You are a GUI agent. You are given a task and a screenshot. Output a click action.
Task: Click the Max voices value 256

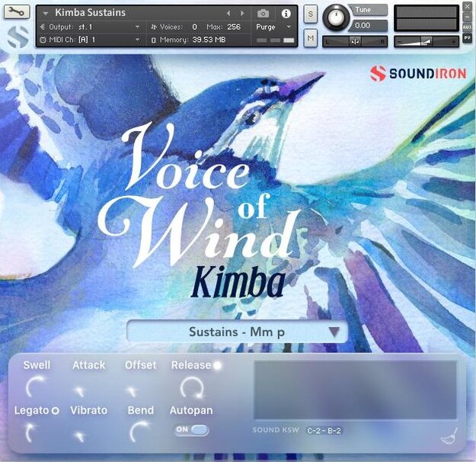(x=234, y=27)
